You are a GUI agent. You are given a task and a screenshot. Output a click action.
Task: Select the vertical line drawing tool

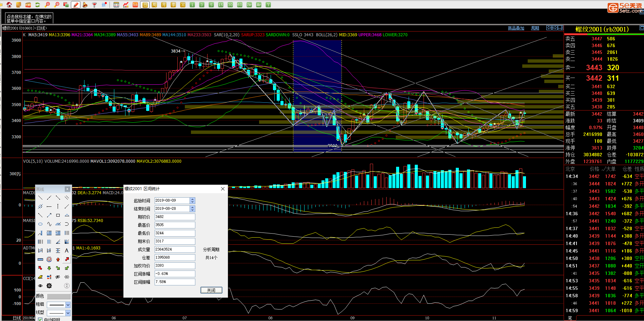[x=58, y=206]
